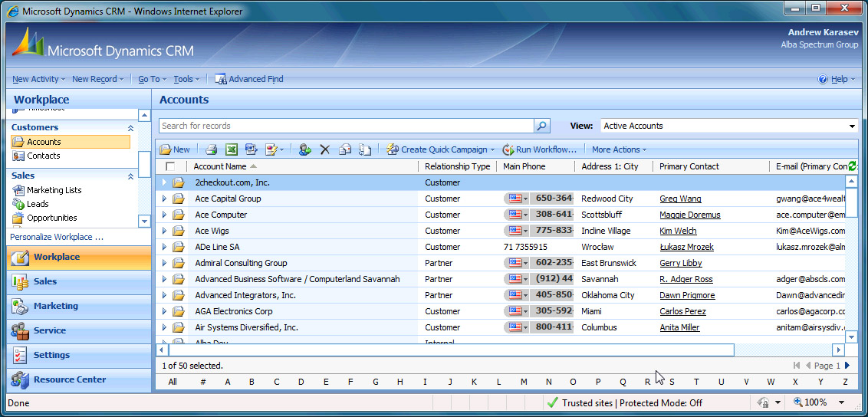
Task: Open the Settings area
Action: 79,355
